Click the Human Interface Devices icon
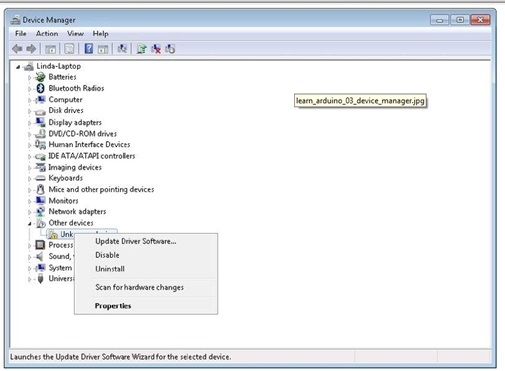The width and height of the screenshot is (505, 371). point(40,145)
